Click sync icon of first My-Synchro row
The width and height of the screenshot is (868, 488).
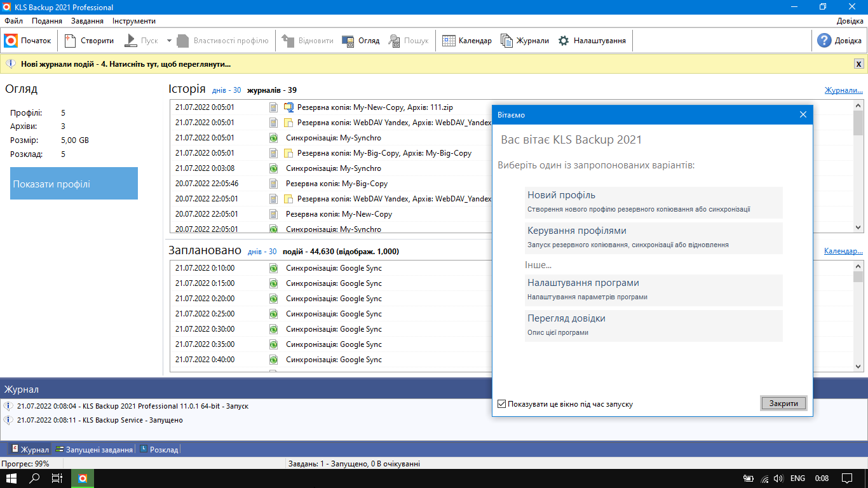pyautogui.click(x=273, y=138)
